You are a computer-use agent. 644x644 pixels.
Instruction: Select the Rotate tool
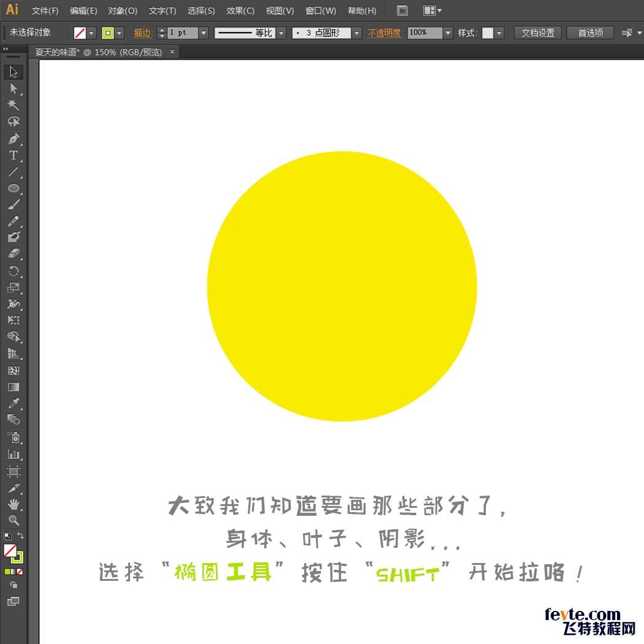point(13,271)
